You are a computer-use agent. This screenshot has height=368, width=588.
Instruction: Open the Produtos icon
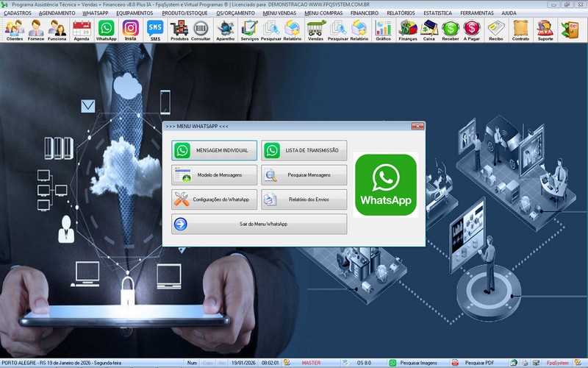click(x=179, y=30)
